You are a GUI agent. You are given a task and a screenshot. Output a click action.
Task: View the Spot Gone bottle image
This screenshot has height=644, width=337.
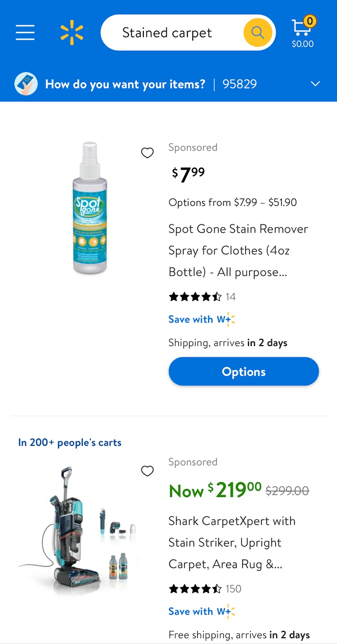(x=90, y=208)
